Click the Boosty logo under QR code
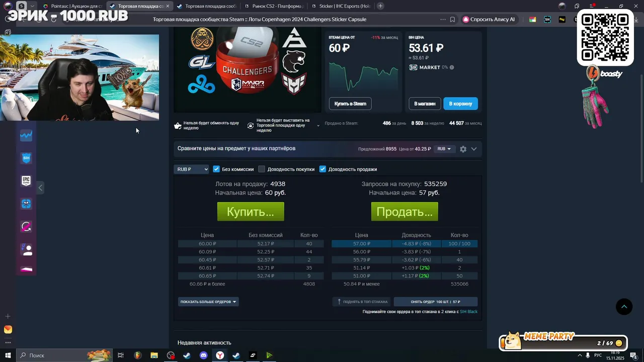 (x=605, y=74)
